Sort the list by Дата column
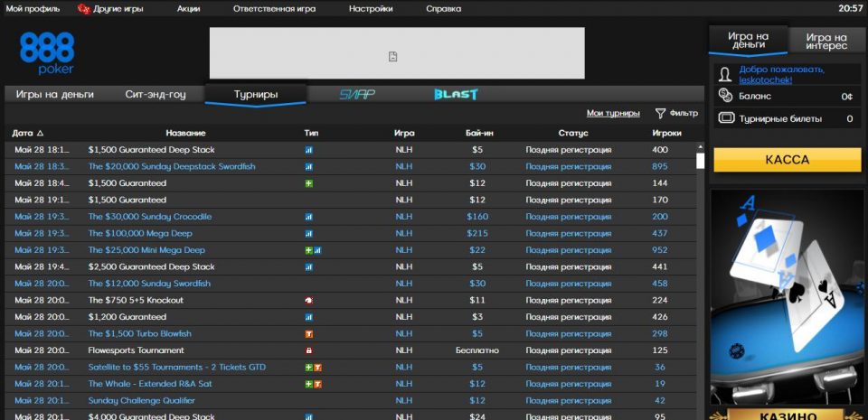This screenshot has height=420, width=868. pyautogui.click(x=27, y=133)
